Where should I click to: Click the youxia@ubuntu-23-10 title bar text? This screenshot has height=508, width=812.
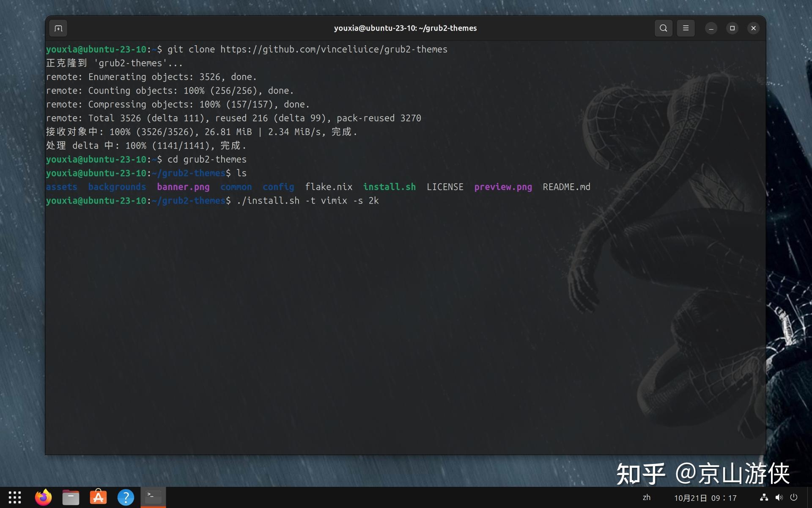point(405,28)
